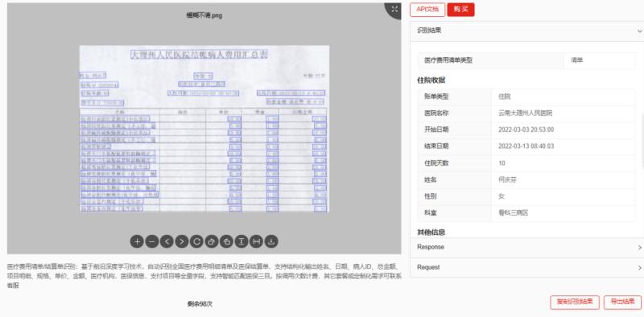The height and width of the screenshot is (317, 644).
Task: Fit image to viewer width
Action: pyautogui.click(x=256, y=241)
